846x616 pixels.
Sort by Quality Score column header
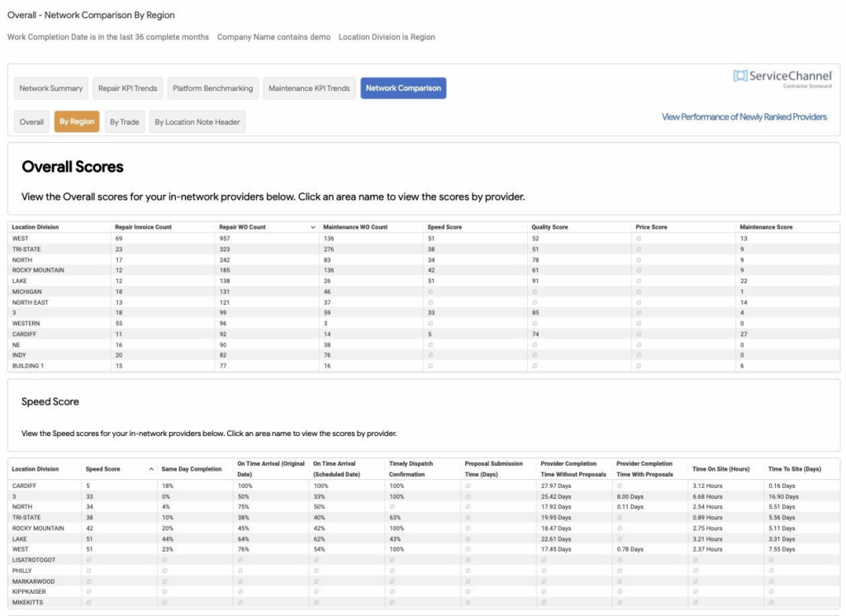(x=550, y=227)
